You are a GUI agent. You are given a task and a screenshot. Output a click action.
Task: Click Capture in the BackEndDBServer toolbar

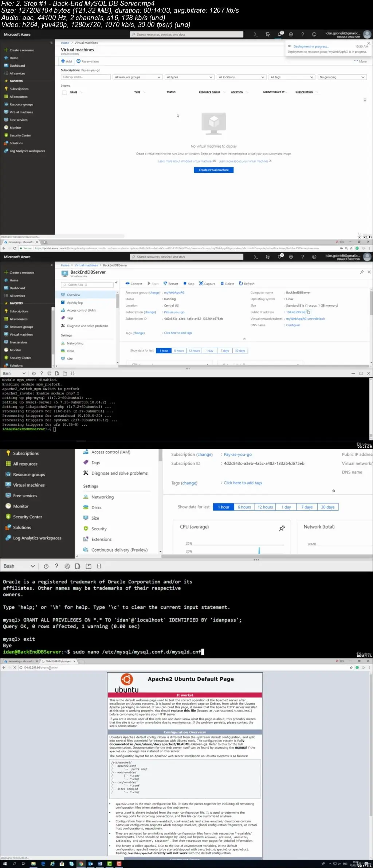click(x=207, y=284)
